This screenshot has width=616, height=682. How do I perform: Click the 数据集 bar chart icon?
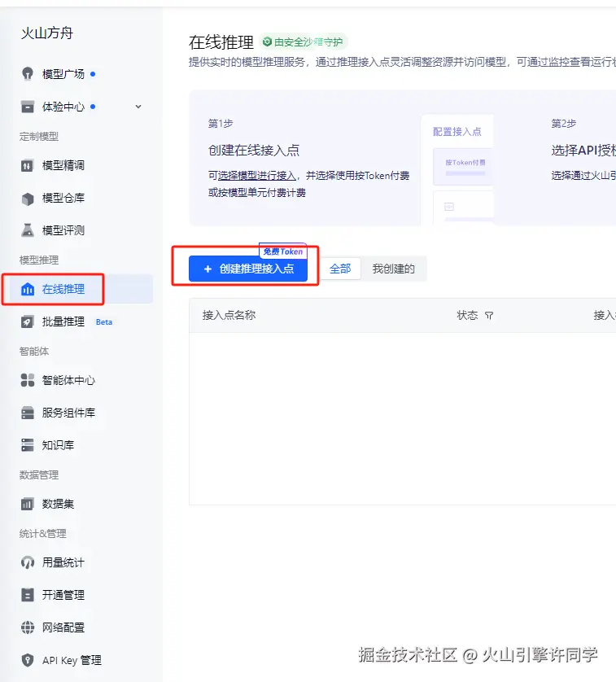28,504
